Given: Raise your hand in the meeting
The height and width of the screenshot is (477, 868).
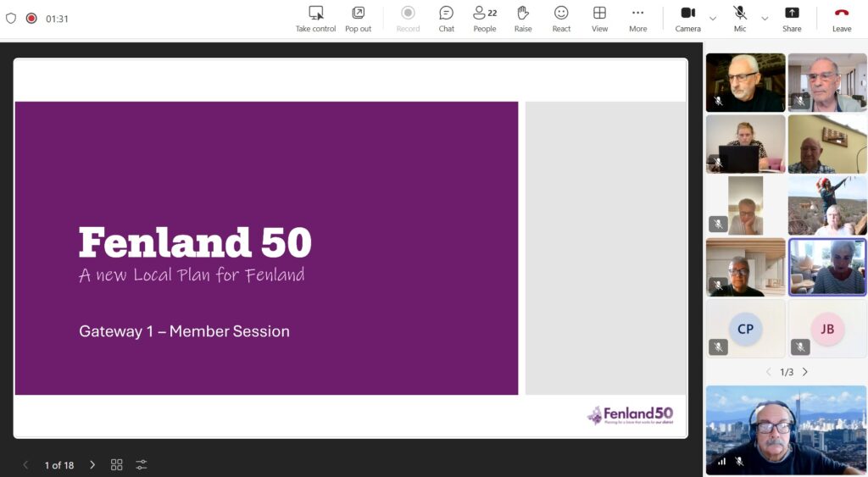Looking at the screenshot, I should click(x=522, y=19).
